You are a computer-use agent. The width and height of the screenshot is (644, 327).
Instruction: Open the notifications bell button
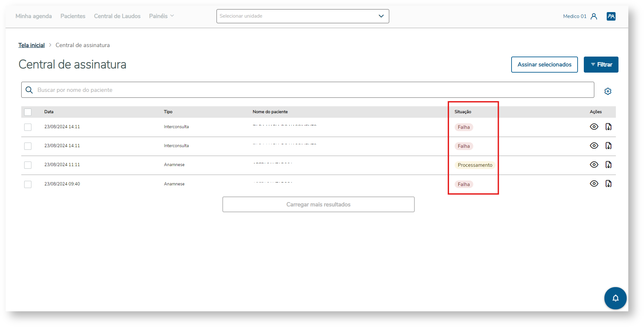(615, 298)
